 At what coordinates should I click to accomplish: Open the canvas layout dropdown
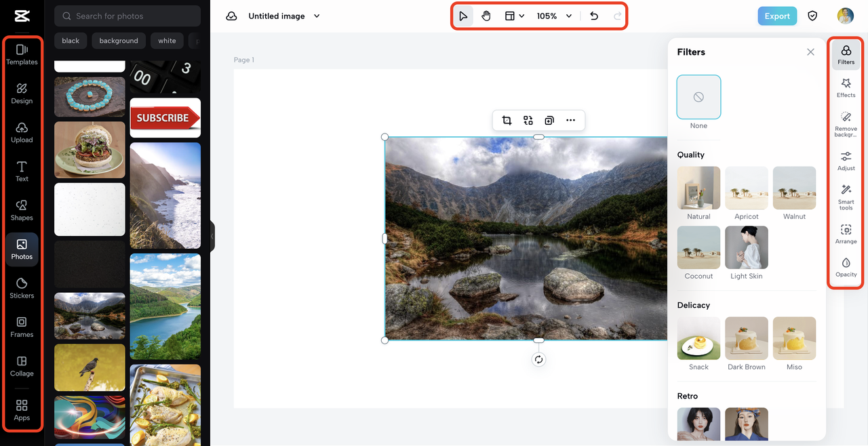coord(515,16)
